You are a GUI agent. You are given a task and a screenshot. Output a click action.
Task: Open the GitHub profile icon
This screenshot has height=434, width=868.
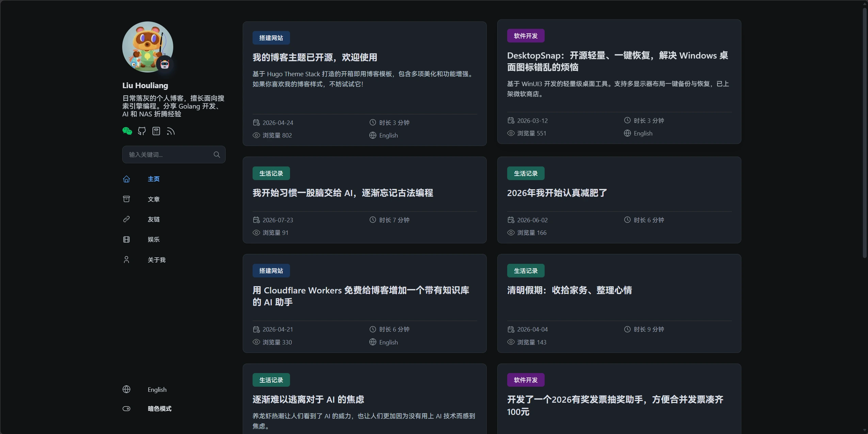(142, 131)
